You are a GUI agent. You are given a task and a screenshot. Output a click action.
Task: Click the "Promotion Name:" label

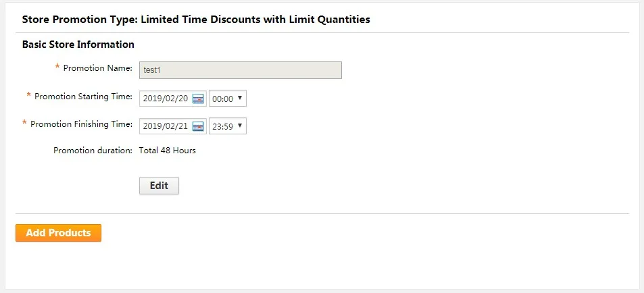tap(98, 68)
